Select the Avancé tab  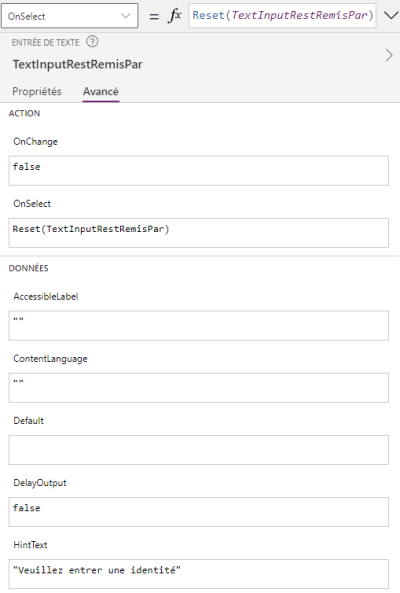(x=101, y=92)
